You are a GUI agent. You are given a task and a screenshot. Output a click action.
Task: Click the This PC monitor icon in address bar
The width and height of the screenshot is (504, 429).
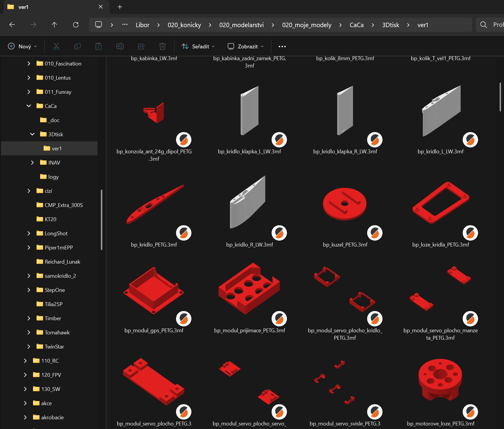[98, 25]
